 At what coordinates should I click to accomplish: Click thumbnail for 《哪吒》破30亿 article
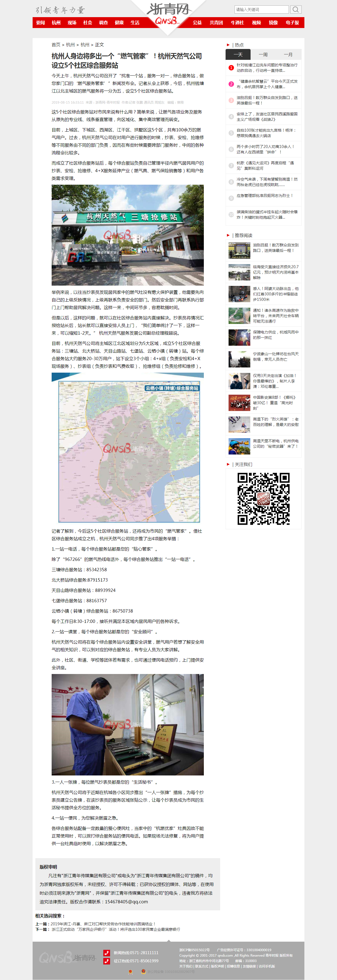pos(239,403)
